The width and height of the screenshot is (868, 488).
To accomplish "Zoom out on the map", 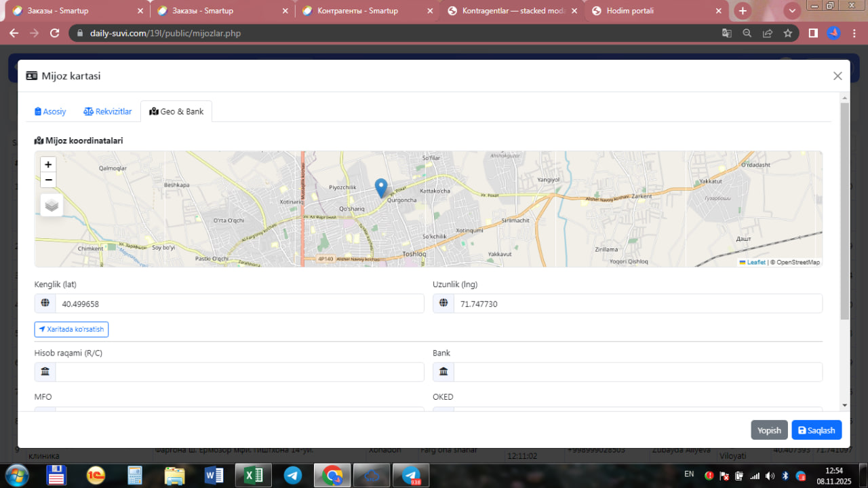I will click(48, 180).
